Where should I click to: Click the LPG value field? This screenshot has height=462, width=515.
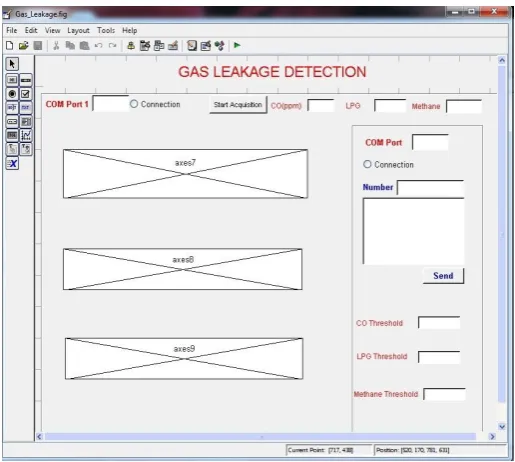coord(390,105)
